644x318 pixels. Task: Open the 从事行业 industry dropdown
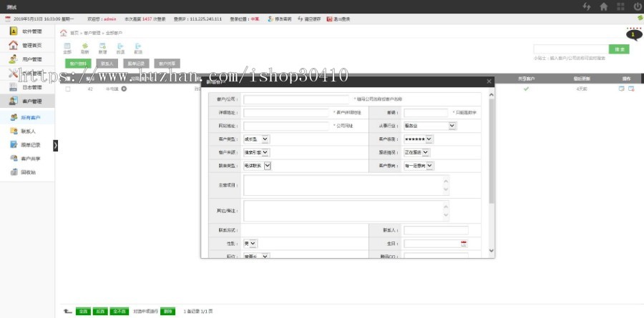(x=430, y=126)
